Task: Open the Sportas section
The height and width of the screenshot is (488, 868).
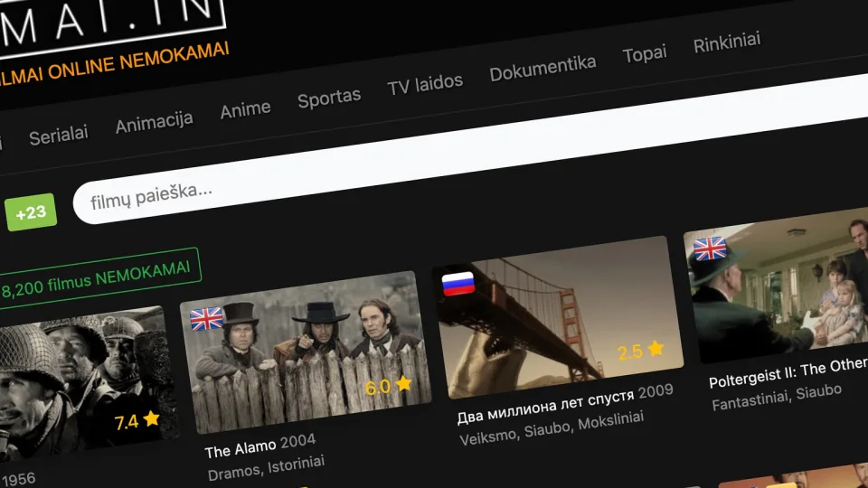Action: click(x=329, y=98)
